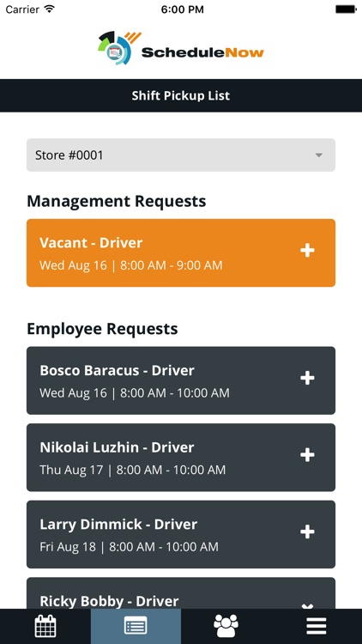
Task: Select Bosco Baracus - Driver request
Action: [x=181, y=380]
